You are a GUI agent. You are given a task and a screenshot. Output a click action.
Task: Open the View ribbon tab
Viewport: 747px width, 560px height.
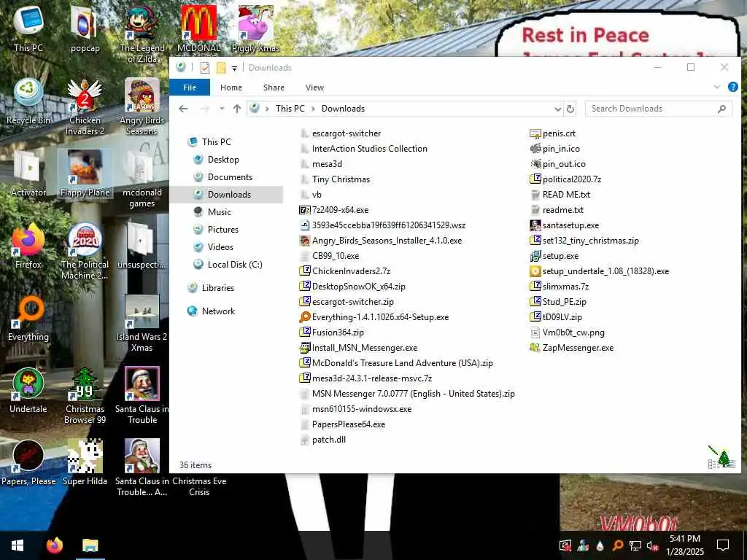coord(314,87)
